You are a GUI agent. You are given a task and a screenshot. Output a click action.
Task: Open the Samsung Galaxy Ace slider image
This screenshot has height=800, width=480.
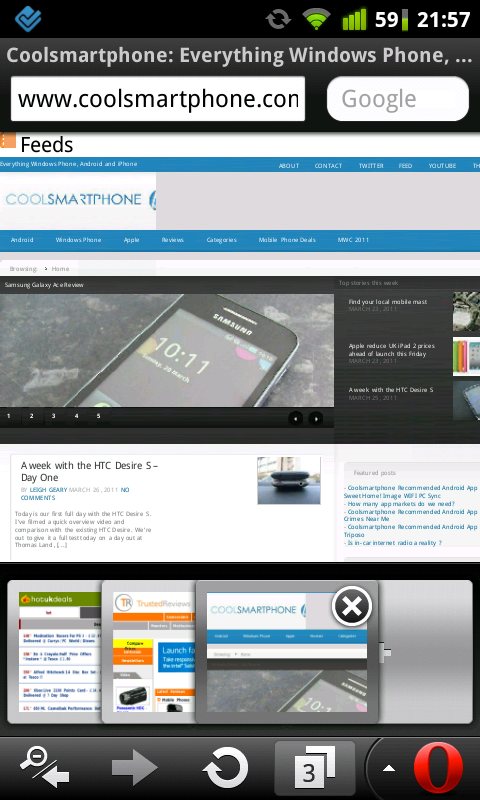pyautogui.click(x=167, y=350)
